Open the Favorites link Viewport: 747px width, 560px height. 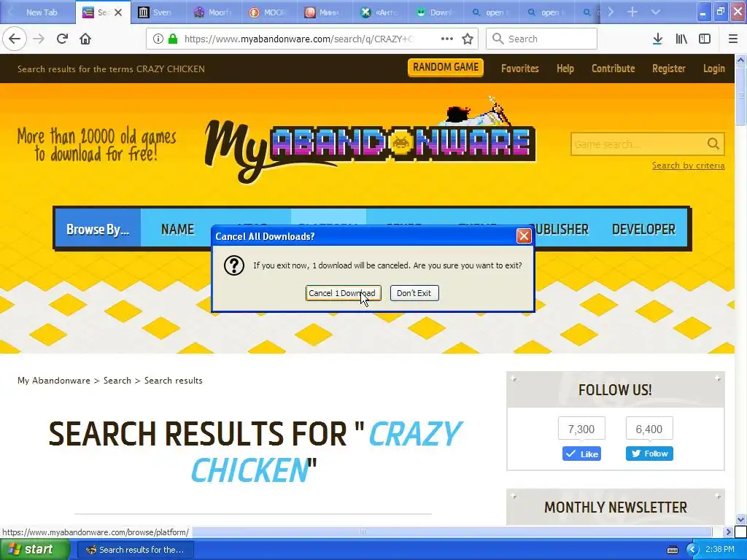coord(519,69)
